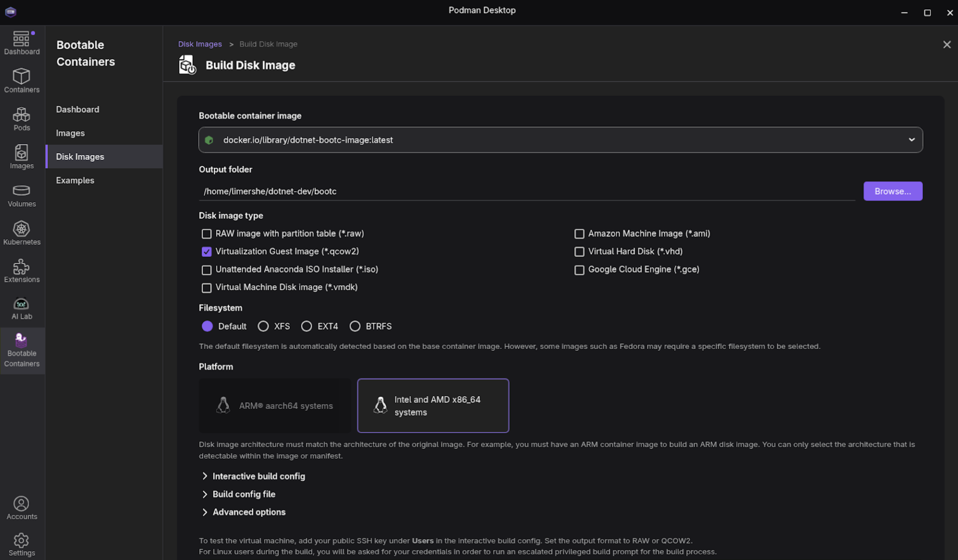Open the Extensions puzzle icon

22,271
